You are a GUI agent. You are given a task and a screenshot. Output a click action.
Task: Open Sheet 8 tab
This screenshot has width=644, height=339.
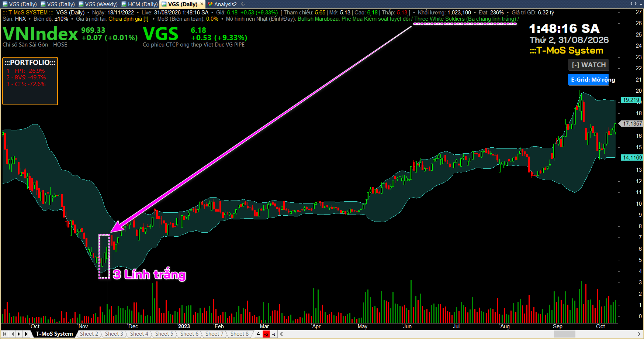point(239,334)
